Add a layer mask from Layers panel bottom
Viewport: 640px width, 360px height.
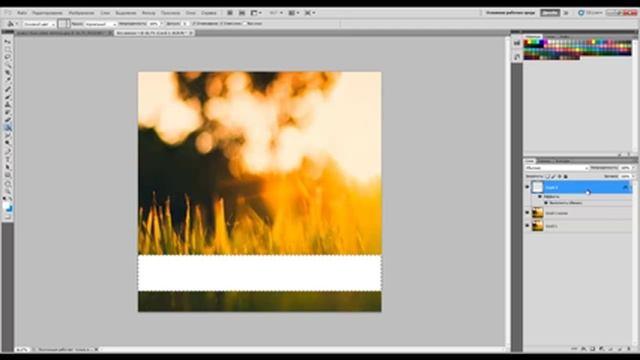[592, 349]
